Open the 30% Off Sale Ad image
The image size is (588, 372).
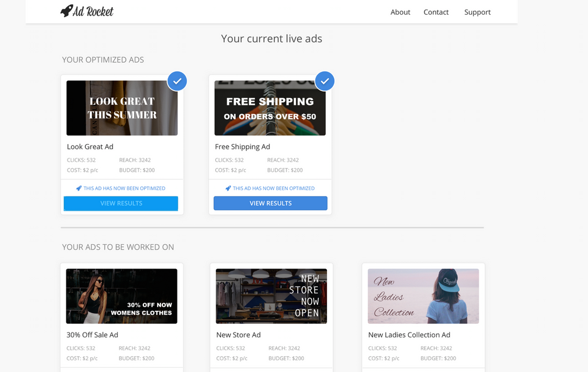121,295
